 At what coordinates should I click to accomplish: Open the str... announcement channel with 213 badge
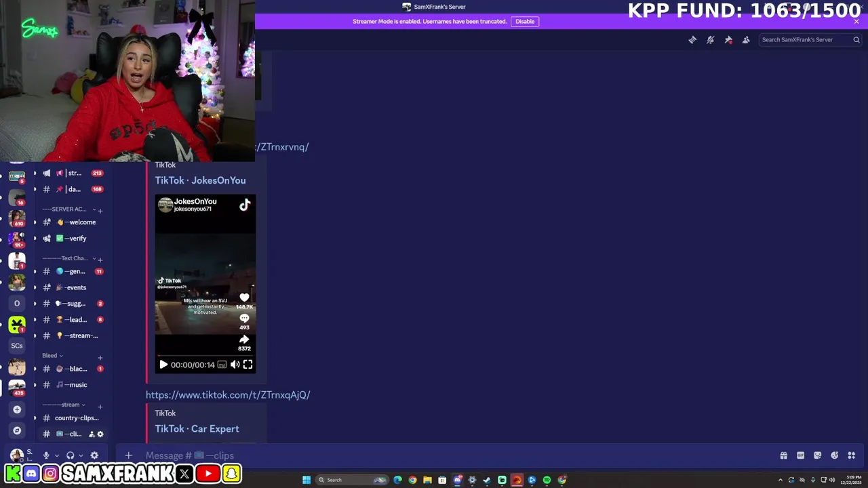pos(72,173)
